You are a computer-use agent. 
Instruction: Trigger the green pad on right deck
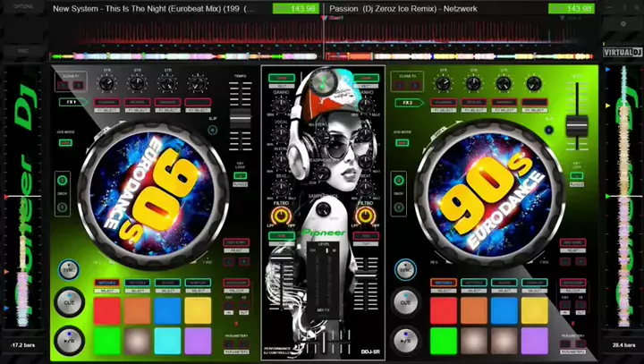pos(443,341)
